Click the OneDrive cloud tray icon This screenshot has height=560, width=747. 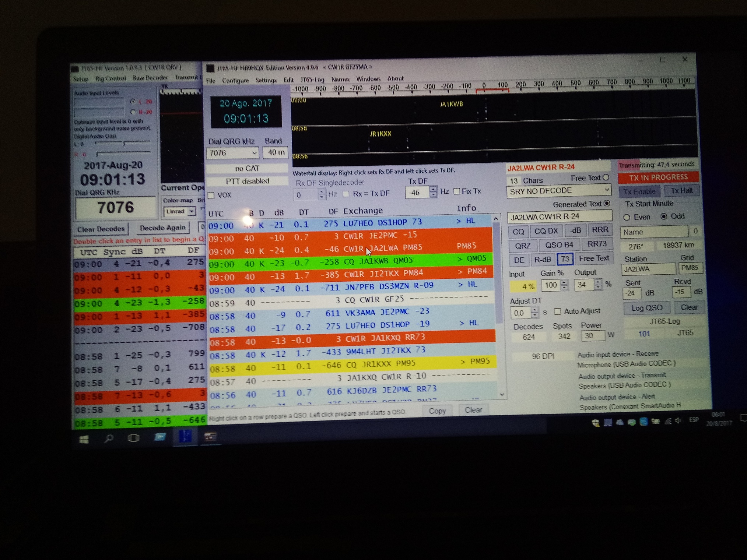[x=620, y=422]
